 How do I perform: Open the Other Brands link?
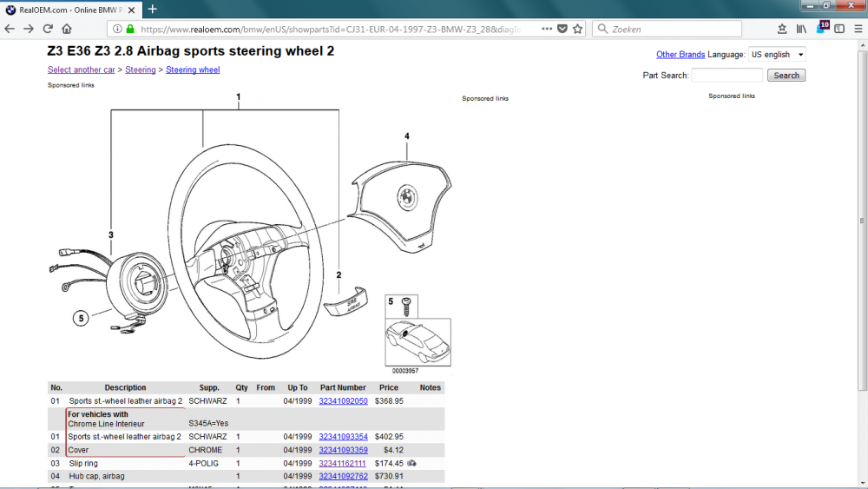681,54
